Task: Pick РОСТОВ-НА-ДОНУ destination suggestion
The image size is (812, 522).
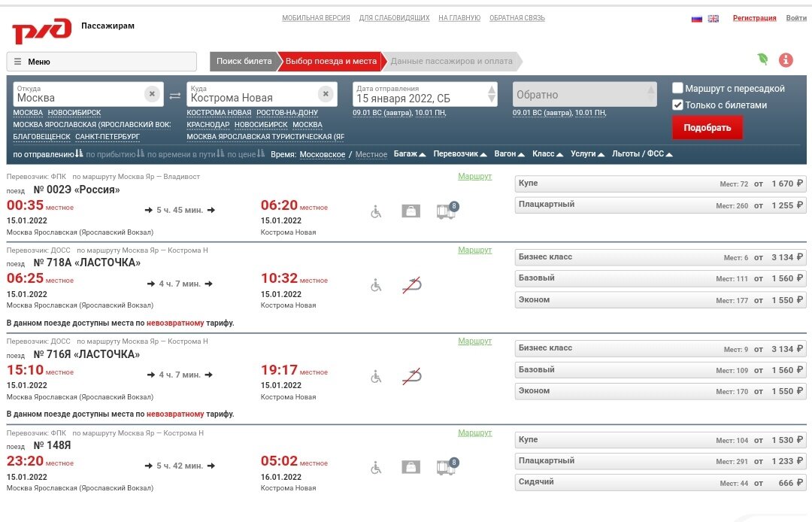Action: 287,112
